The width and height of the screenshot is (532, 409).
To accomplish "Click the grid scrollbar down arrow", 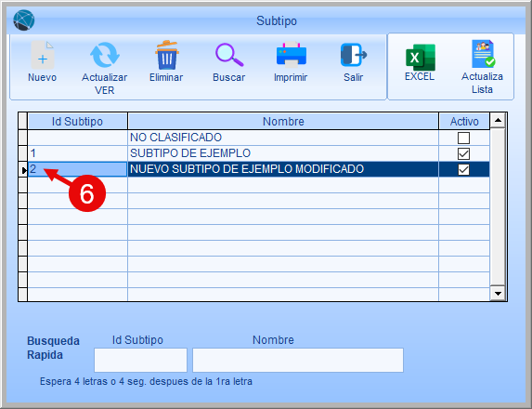I will click(x=498, y=294).
